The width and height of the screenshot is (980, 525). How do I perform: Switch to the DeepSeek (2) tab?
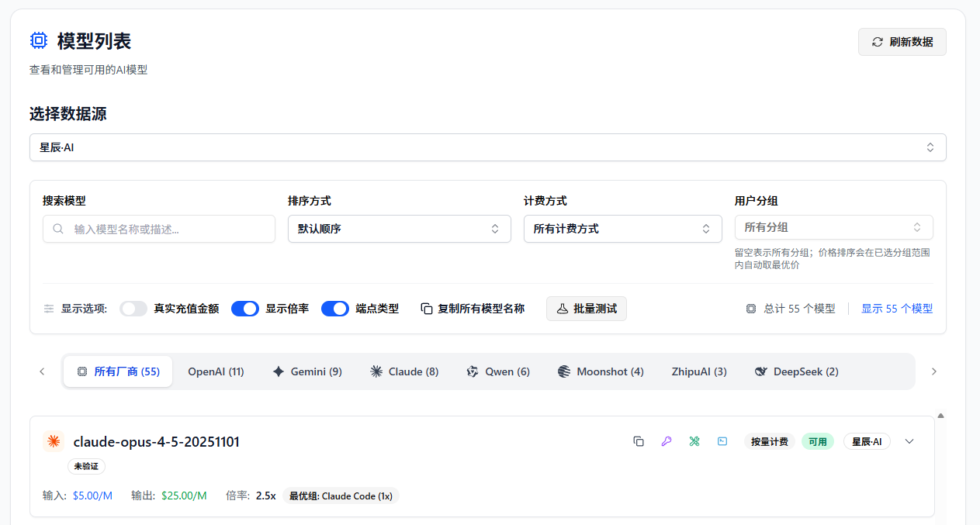(796, 371)
